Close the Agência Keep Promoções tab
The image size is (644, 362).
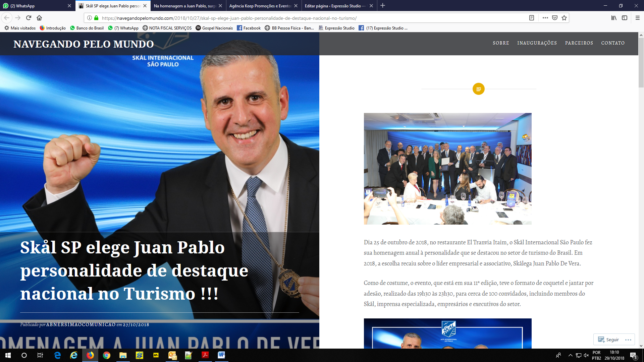pos(296,6)
